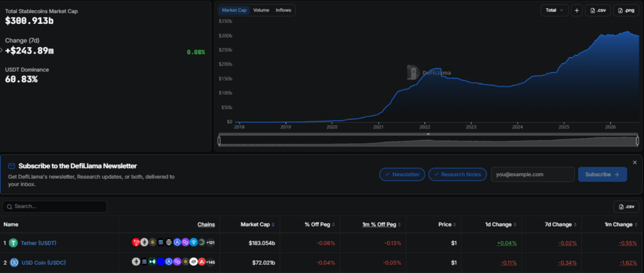The width and height of the screenshot is (644, 273).
Task: Click the Subscribe button
Action: click(602, 174)
